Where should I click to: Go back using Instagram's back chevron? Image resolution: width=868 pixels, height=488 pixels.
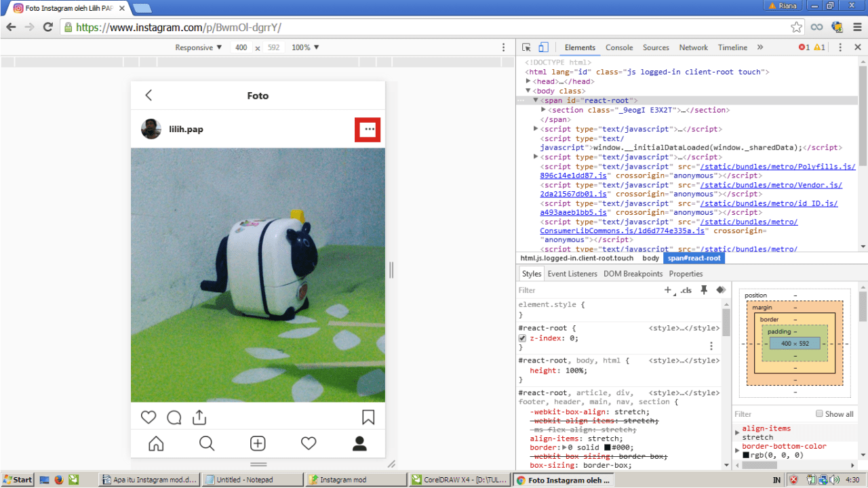pos(149,96)
